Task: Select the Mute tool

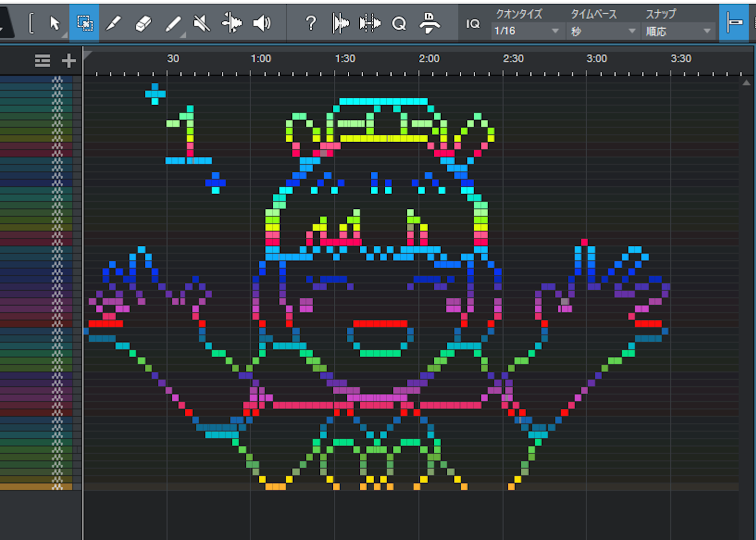Action: coord(202,23)
